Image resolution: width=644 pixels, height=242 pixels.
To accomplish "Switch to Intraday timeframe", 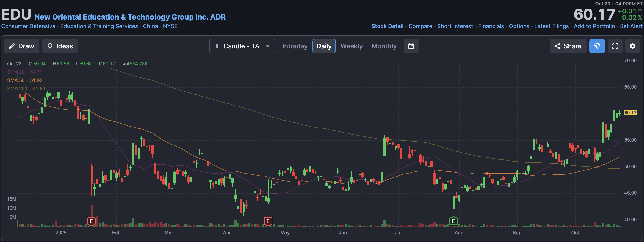I will pos(295,46).
